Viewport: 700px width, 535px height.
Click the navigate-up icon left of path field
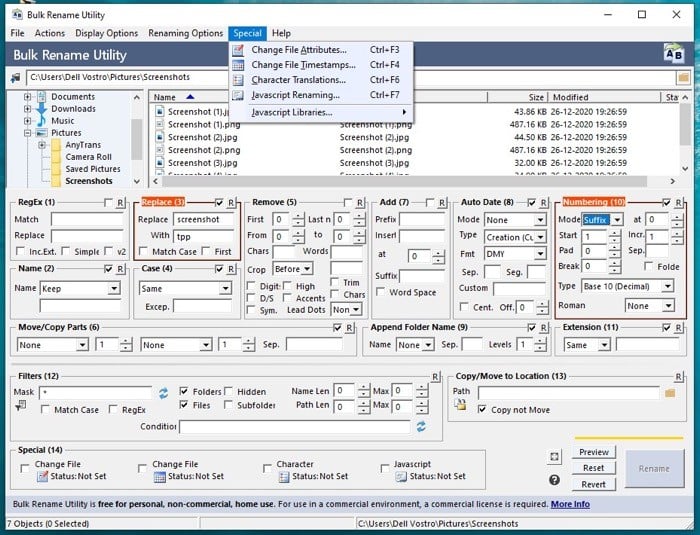pyautogui.click(x=16, y=78)
